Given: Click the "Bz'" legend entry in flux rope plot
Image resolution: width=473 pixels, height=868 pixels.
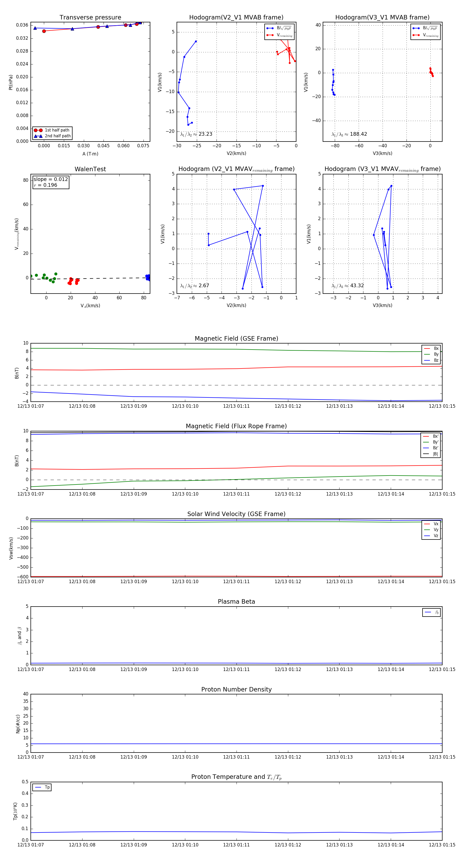Looking at the screenshot, I should click(431, 448).
